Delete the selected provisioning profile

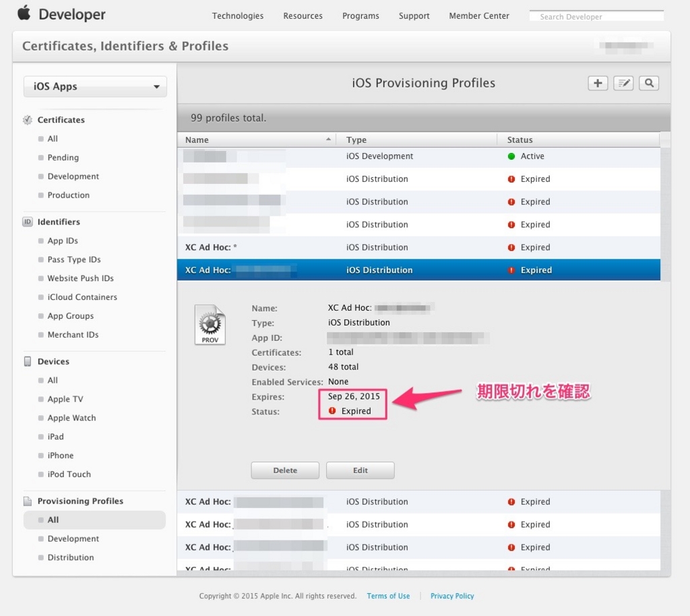pos(285,470)
